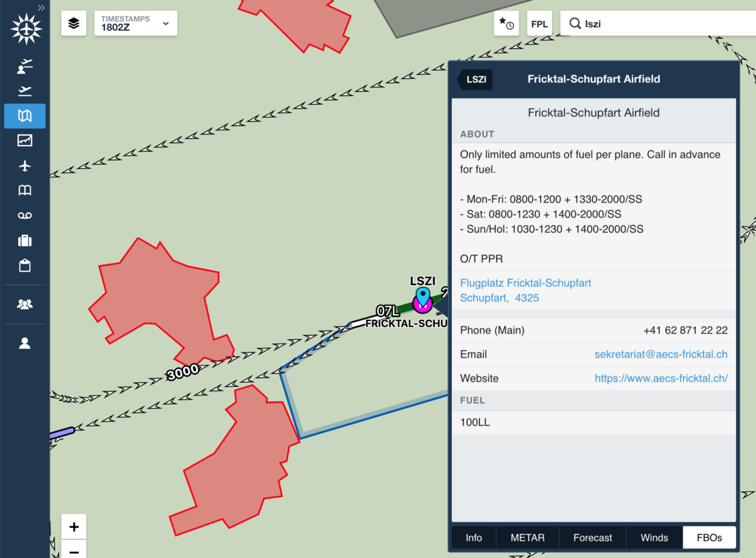Screen dimensions: 756x558
Task: Open the Track Logs tape icon
Action: pos(25,216)
